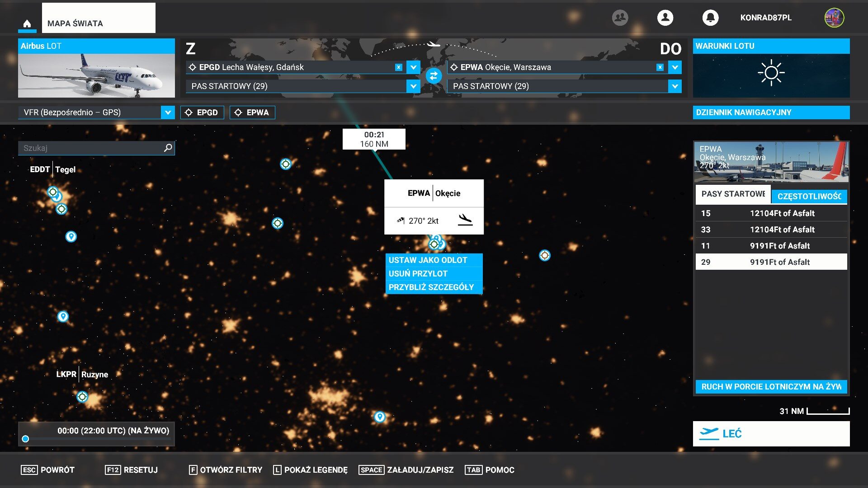Open the VFR flight type dropdown
This screenshot has width=868, height=488.
pos(168,113)
